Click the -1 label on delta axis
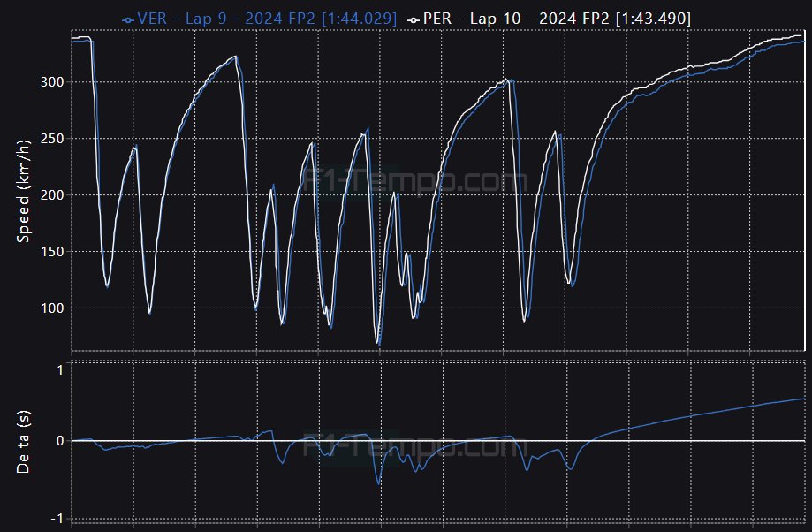The width and height of the screenshot is (812, 532). pos(57,518)
